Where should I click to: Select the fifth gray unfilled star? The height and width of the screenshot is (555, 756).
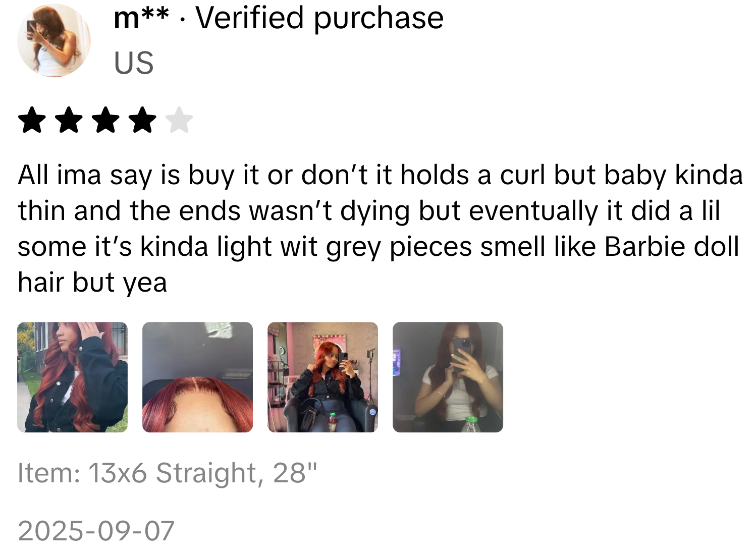click(x=179, y=120)
